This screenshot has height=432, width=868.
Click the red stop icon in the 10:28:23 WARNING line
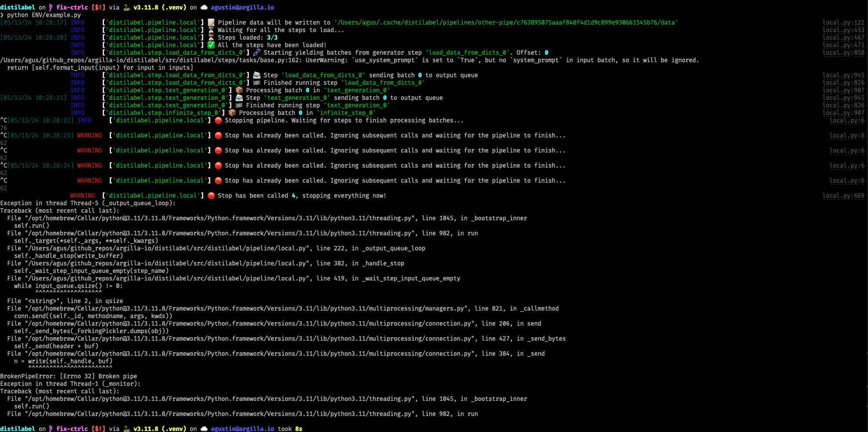coord(218,135)
